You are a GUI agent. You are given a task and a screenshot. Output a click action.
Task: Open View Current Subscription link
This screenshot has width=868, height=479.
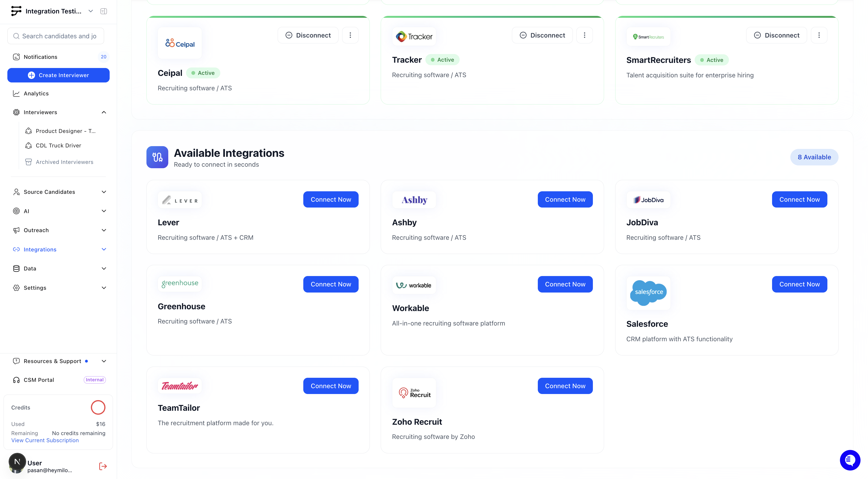(45, 440)
